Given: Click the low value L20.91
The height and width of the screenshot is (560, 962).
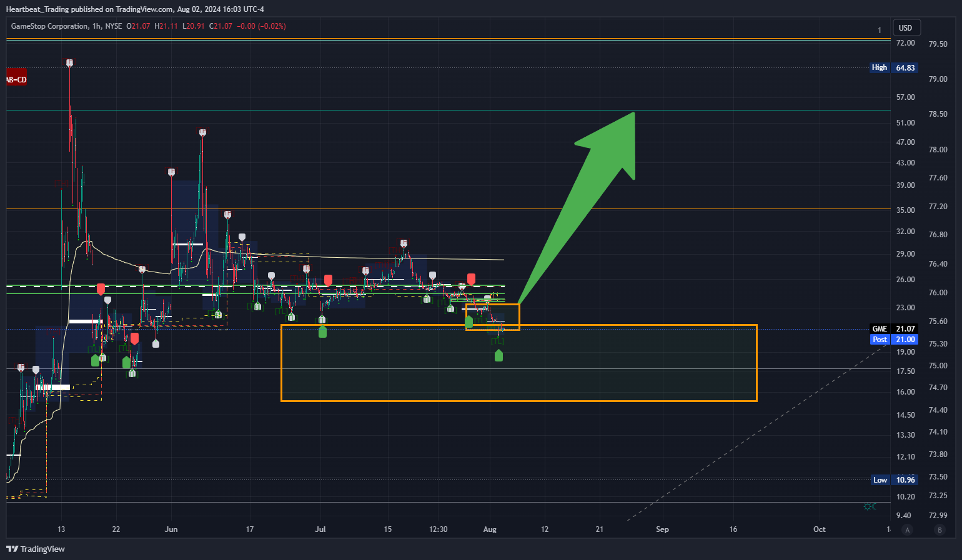Looking at the screenshot, I should click(x=193, y=26).
